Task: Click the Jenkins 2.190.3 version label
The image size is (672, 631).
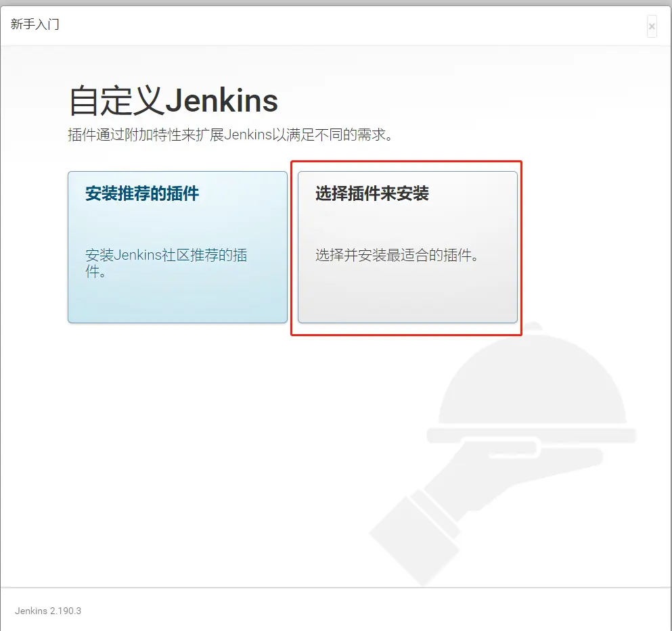Action: [x=48, y=610]
